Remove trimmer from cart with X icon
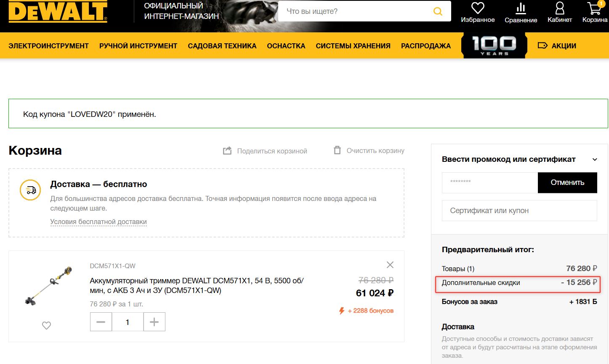609x364 pixels. coord(390,265)
